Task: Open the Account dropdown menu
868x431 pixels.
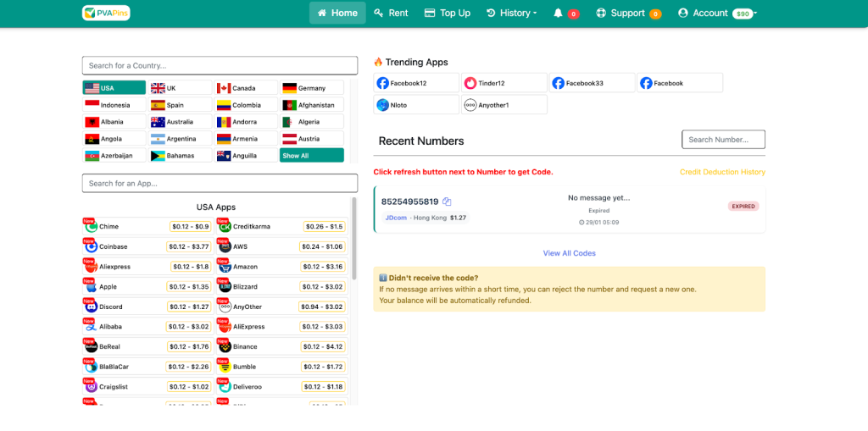Action: click(716, 13)
